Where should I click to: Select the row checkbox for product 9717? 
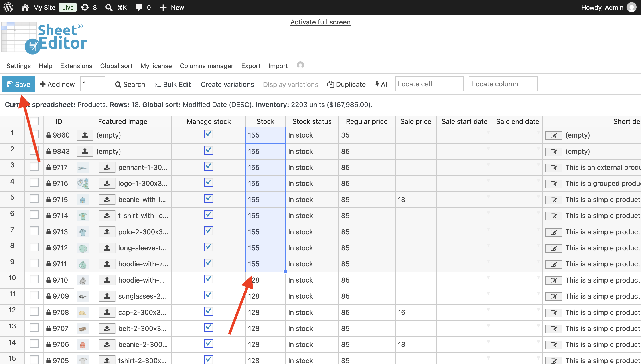tap(34, 166)
